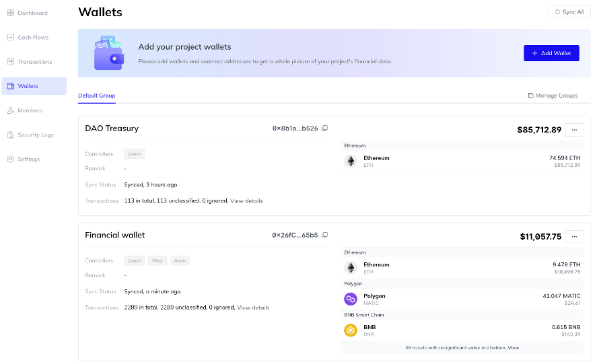
Task: Select the Default Group tab
Action: tap(97, 96)
